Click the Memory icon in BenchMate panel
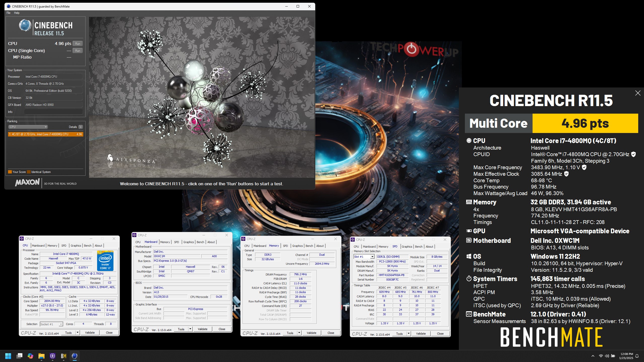Image resolution: width=644 pixels, height=362 pixels. (469, 202)
